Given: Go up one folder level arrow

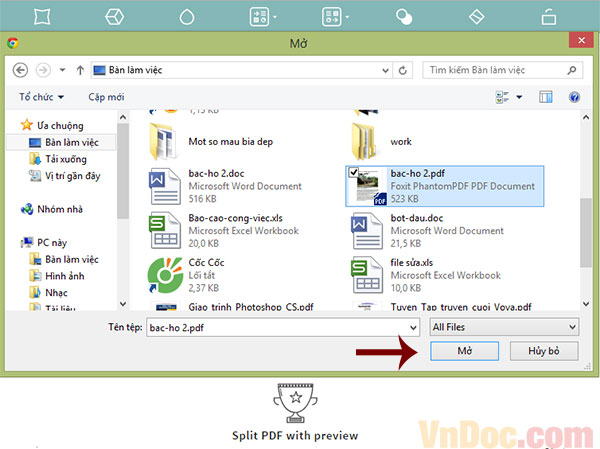Looking at the screenshot, I should click(x=80, y=70).
